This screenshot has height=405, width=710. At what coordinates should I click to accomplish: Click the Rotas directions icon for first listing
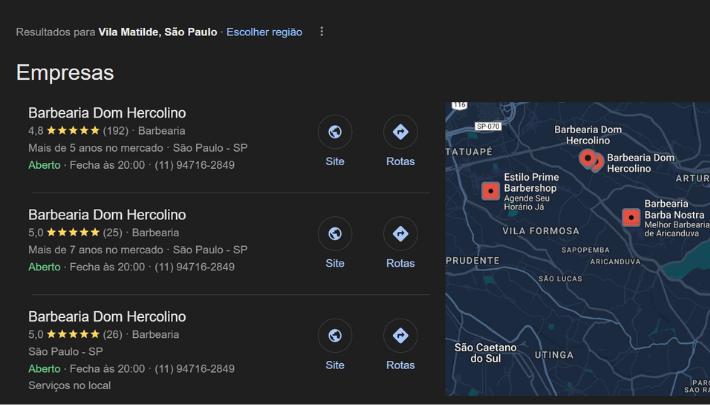[400, 132]
